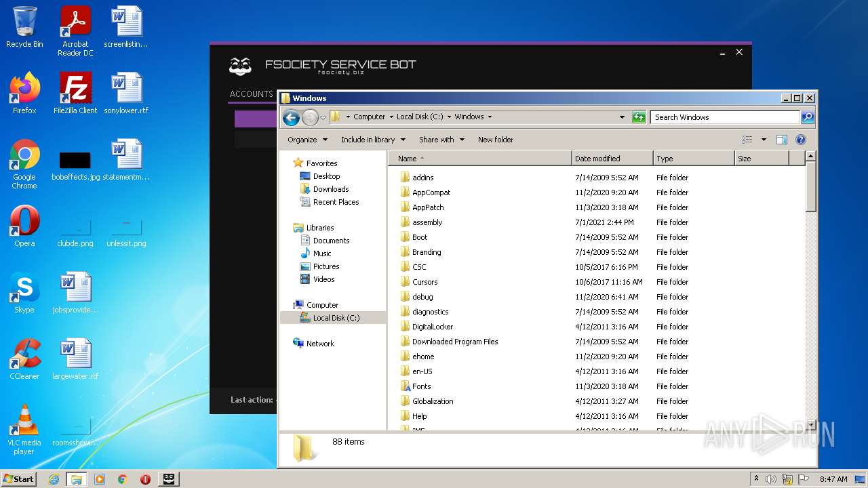Select the Firefox desktop shortcut
This screenshot has width=868, height=488.
click(24, 94)
